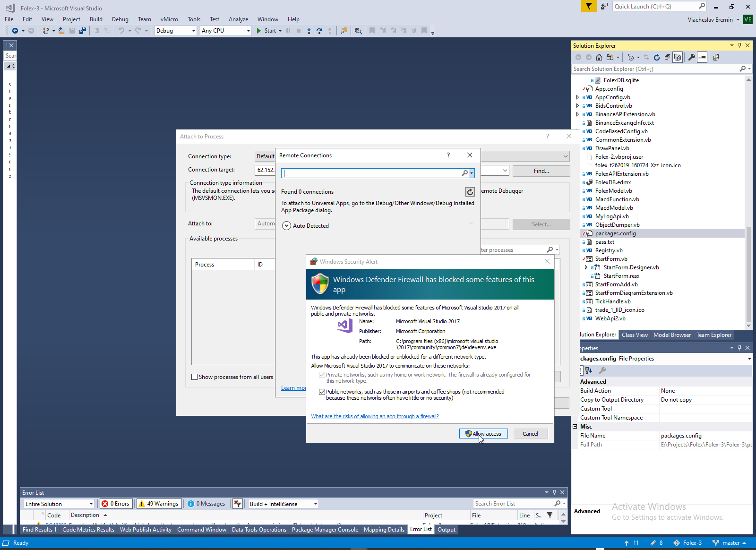Click the Learn more link
The width and height of the screenshot is (756, 550).
click(x=293, y=388)
